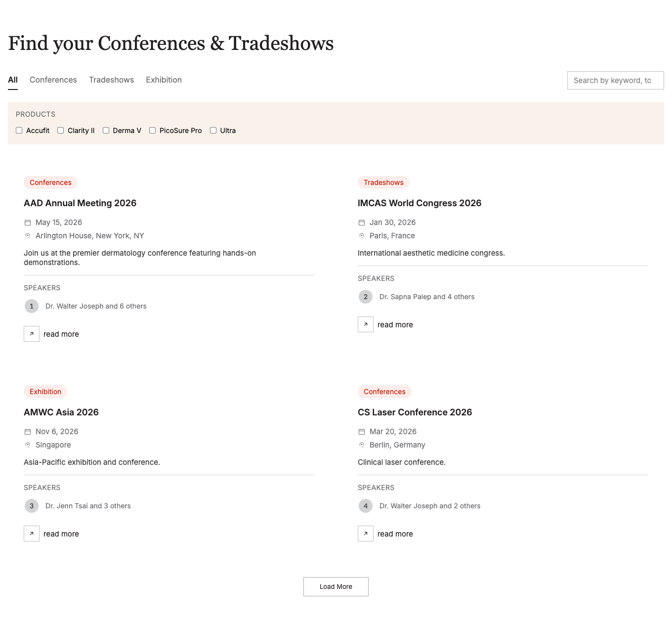Select the Ultra product checkbox
Image resolution: width=672 pixels, height=628 pixels.
[x=213, y=131]
